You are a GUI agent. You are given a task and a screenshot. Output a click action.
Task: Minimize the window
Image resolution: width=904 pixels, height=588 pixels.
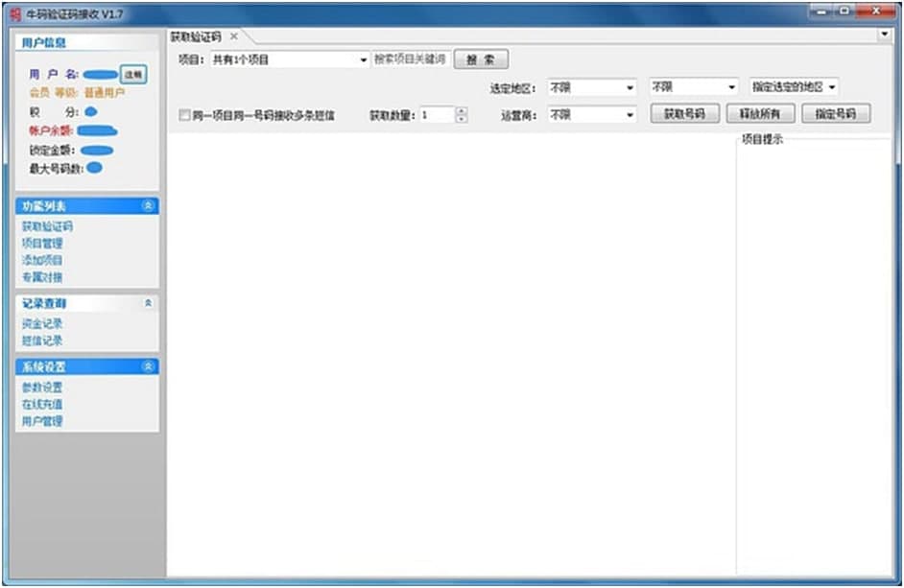pos(822,11)
